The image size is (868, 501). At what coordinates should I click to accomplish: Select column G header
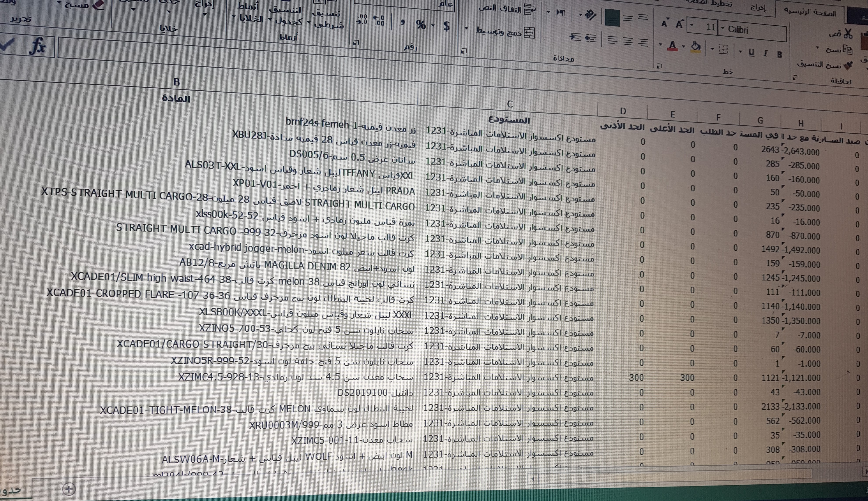coord(760,120)
